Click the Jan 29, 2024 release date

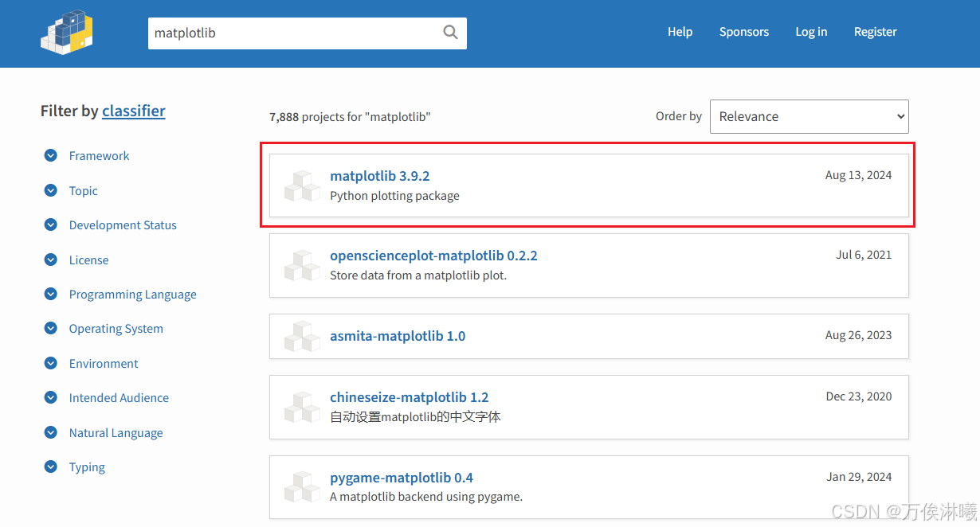(x=859, y=477)
